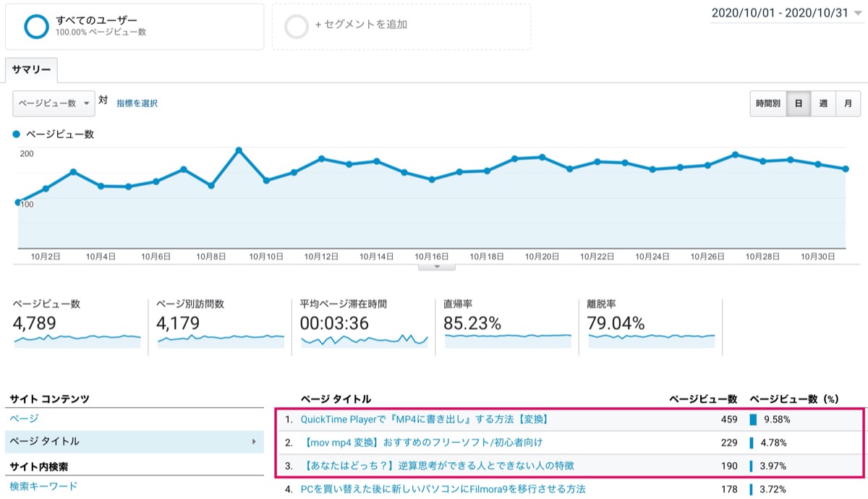Open the Filmora9を移行させる方法 page link
868x499 pixels.
point(443,489)
